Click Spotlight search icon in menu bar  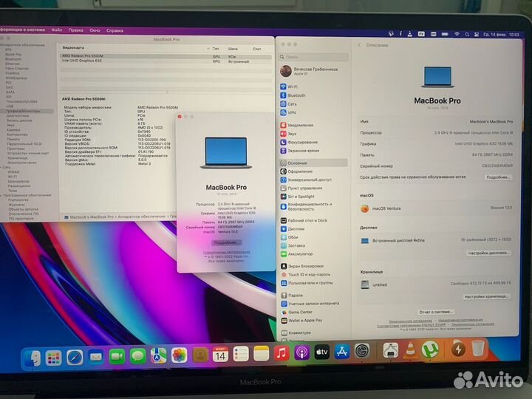(467, 34)
